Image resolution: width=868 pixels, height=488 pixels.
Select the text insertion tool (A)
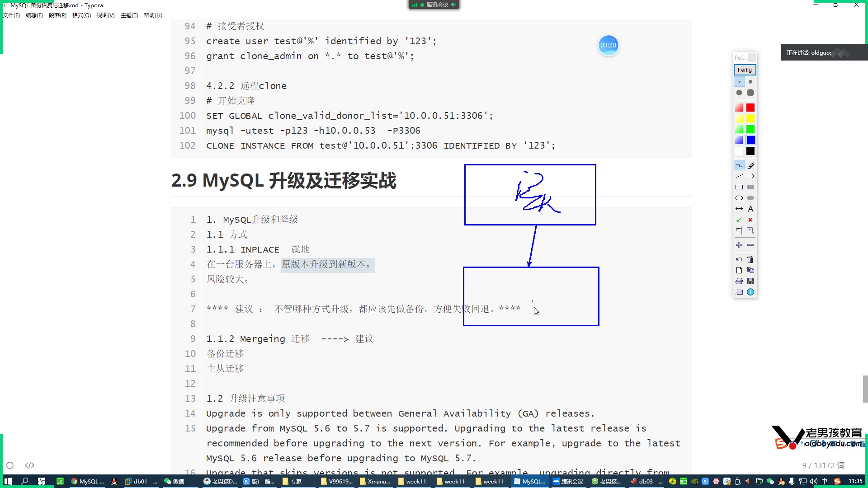[750, 209]
